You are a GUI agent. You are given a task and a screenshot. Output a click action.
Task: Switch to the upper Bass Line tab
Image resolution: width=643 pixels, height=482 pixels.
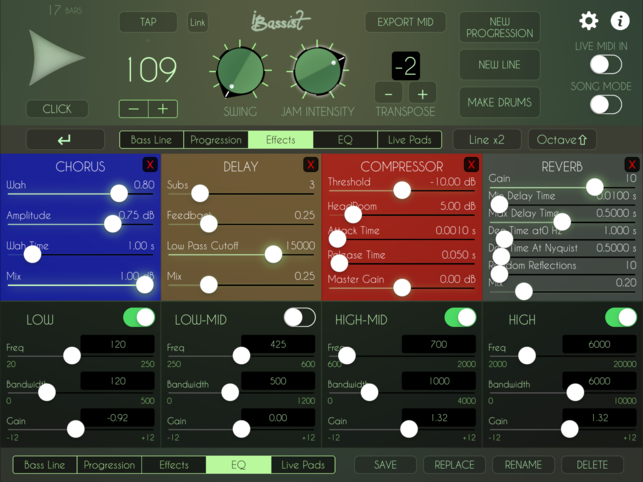(x=151, y=140)
